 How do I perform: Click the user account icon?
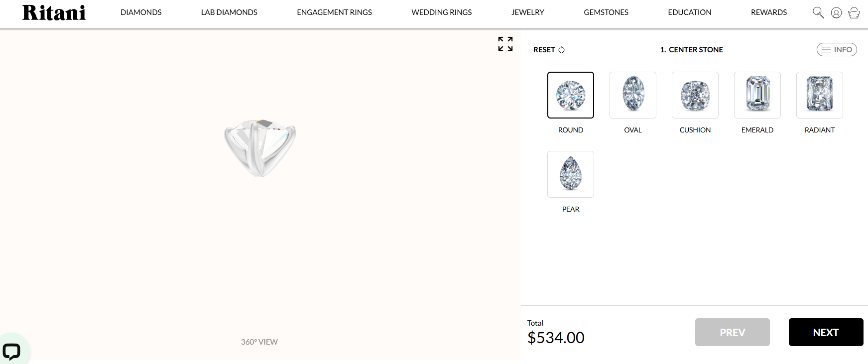point(836,13)
